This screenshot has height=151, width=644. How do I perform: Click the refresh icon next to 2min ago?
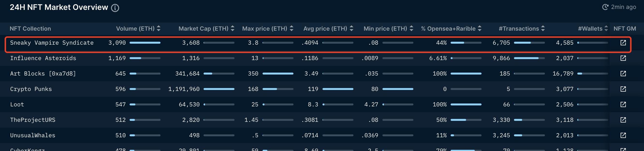point(605,7)
